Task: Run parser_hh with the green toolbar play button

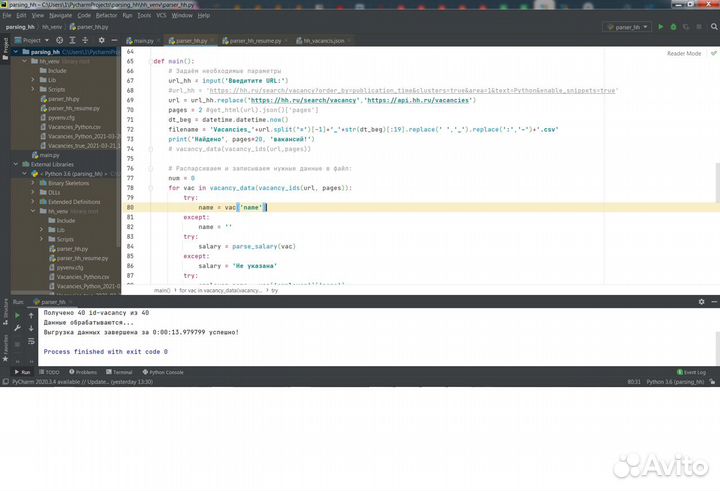Action: coord(661,27)
